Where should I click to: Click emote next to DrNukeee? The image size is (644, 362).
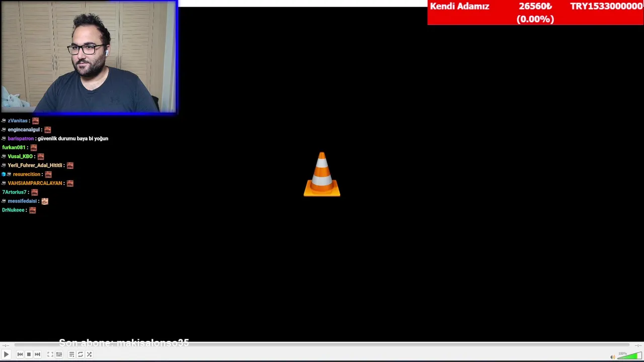[32, 210]
